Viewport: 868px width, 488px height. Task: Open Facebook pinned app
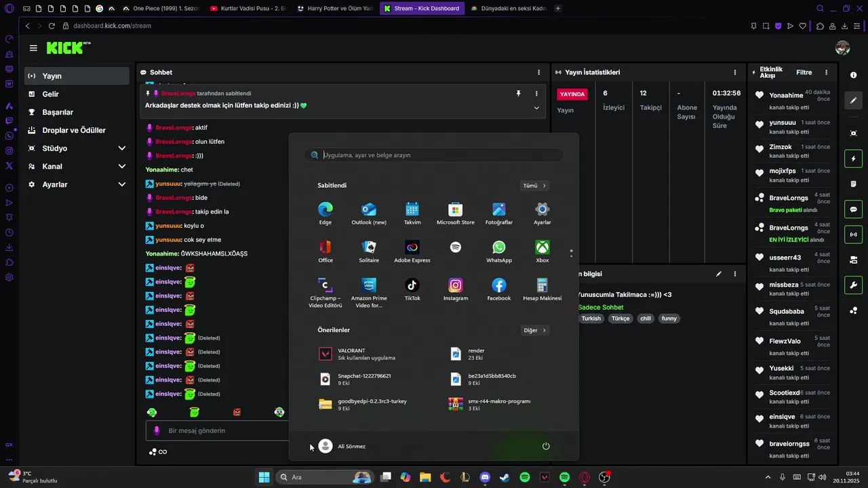click(x=499, y=289)
